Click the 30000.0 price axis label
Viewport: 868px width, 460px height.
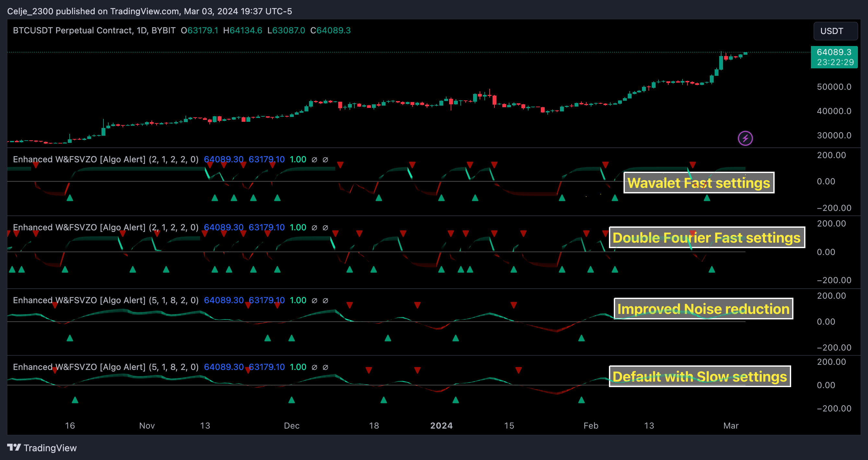tap(834, 135)
